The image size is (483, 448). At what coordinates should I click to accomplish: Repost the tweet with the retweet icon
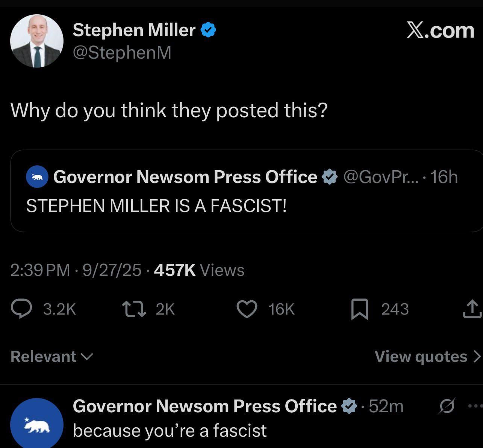[134, 309]
